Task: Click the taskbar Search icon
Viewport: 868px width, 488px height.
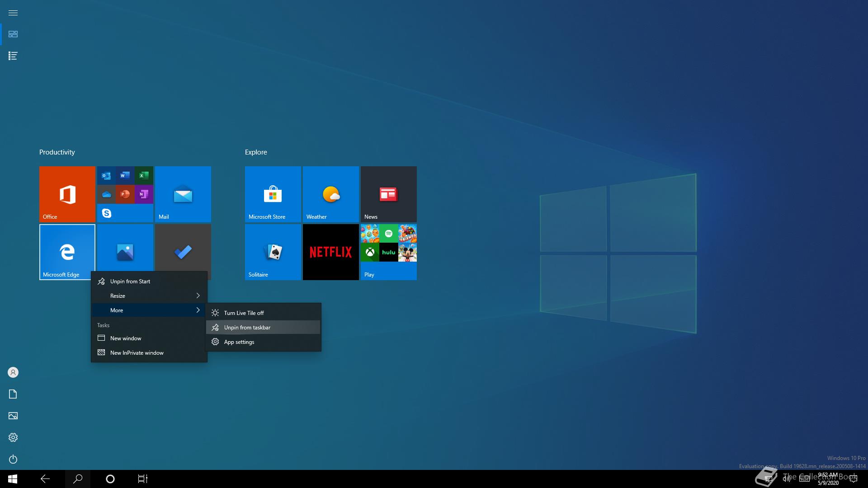Action: tap(78, 479)
